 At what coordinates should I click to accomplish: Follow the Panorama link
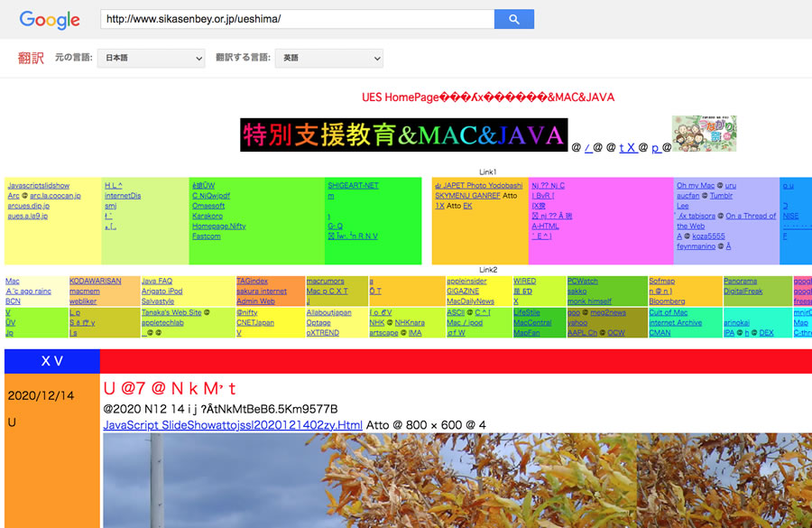click(x=740, y=281)
